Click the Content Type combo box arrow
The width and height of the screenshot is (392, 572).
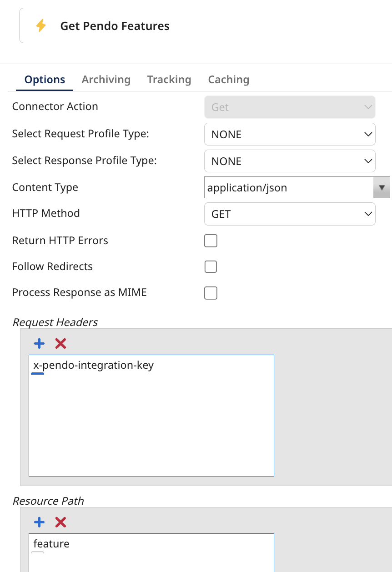[382, 188]
